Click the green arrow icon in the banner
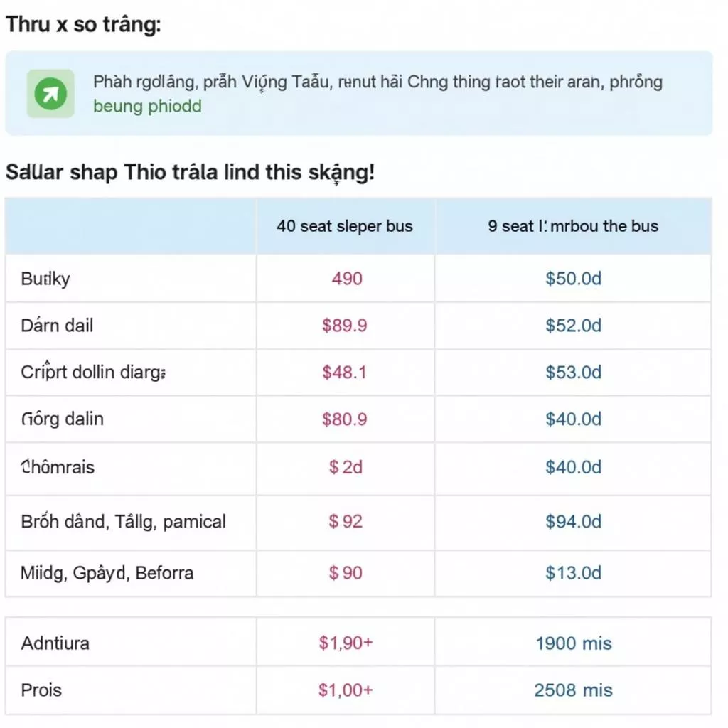The height and width of the screenshot is (728, 728). 50,93
